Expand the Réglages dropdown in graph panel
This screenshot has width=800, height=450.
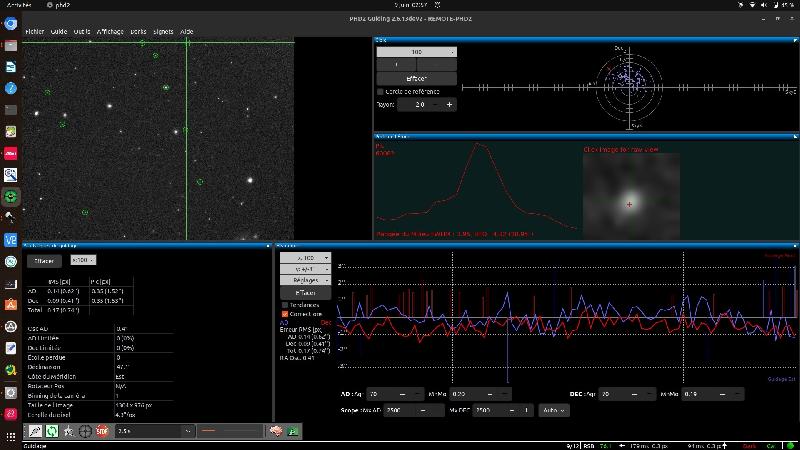coord(306,281)
